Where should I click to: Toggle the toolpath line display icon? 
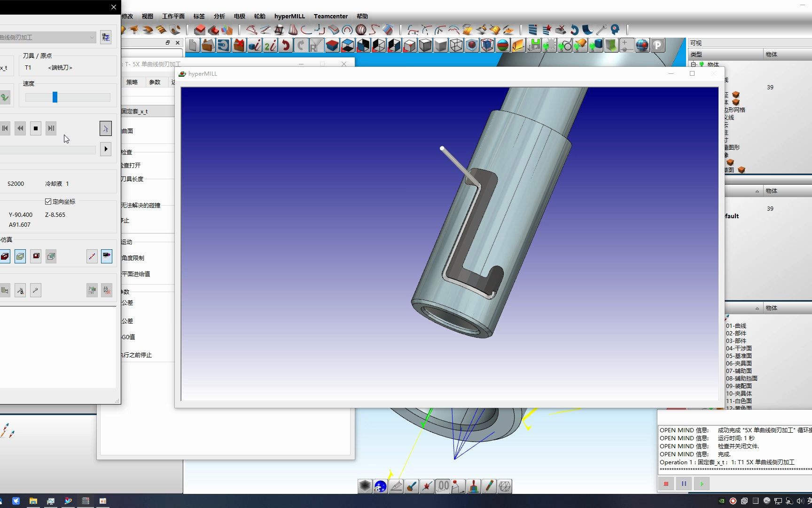(92, 256)
